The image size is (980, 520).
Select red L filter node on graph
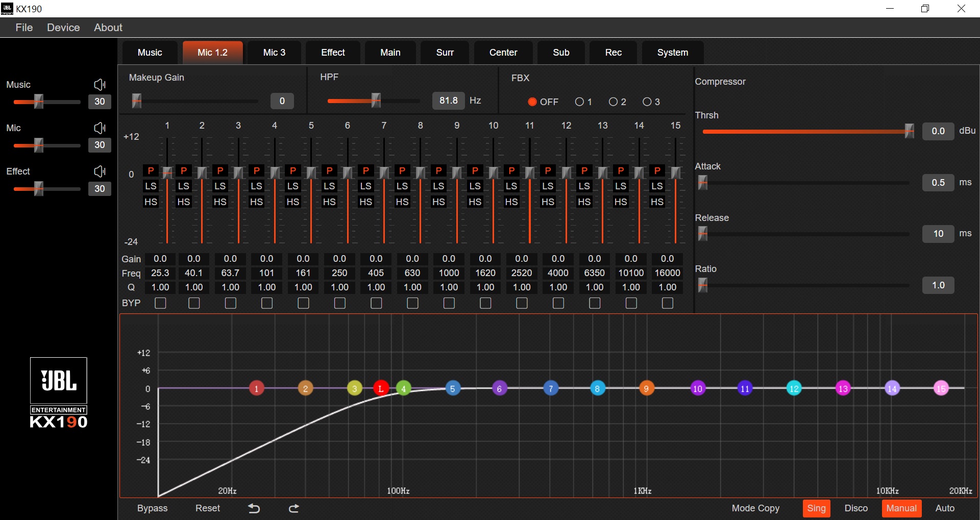[381, 389]
